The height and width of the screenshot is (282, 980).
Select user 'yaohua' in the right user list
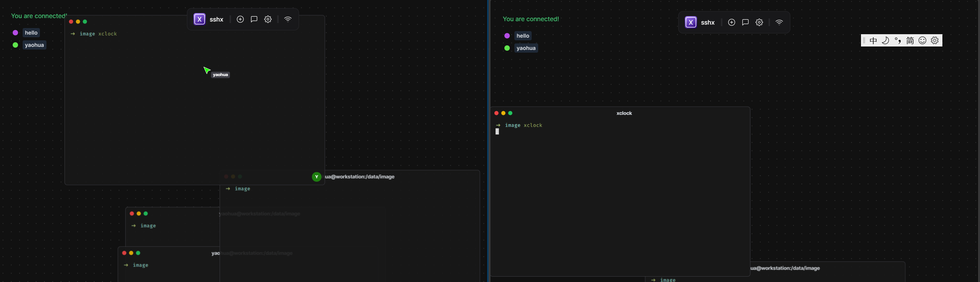526,48
